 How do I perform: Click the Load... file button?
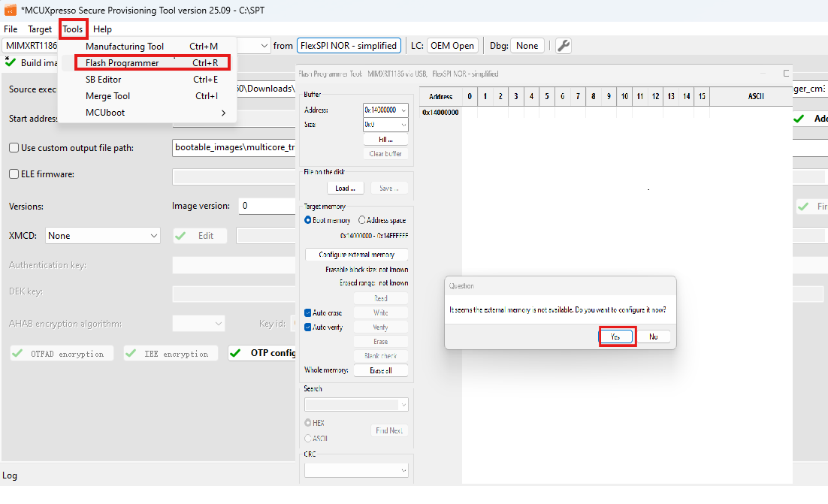[346, 188]
